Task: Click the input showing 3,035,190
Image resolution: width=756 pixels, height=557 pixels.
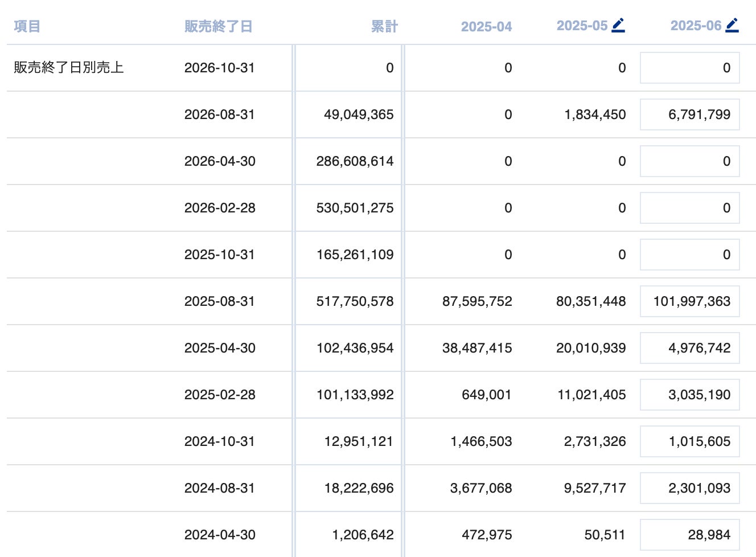Action: pos(689,395)
